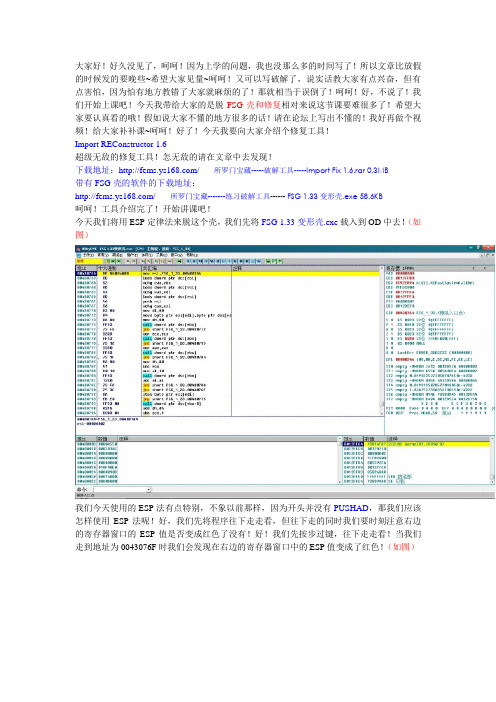The height and width of the screenshot is (702, 496).
Task: Click the Step over toolbar icon
Action: click(x=149, y=261)
